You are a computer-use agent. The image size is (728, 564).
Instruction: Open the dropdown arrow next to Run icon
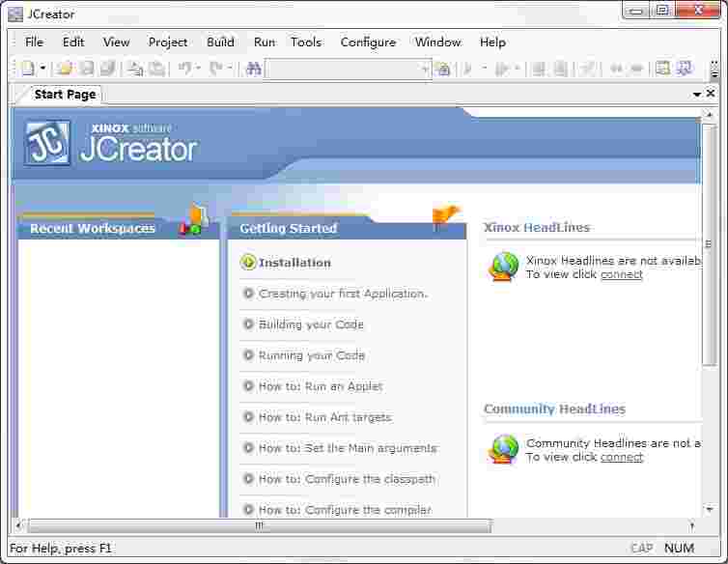click(517, 69)
